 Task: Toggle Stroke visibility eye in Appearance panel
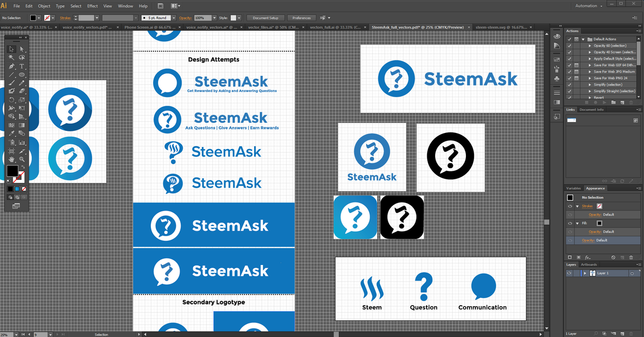[570, 206]
